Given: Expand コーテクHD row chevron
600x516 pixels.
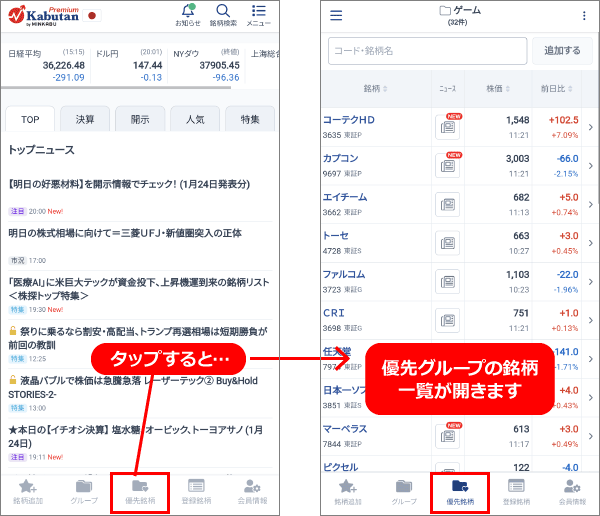Looking at the screenshot, I should (x=590, y=127).
